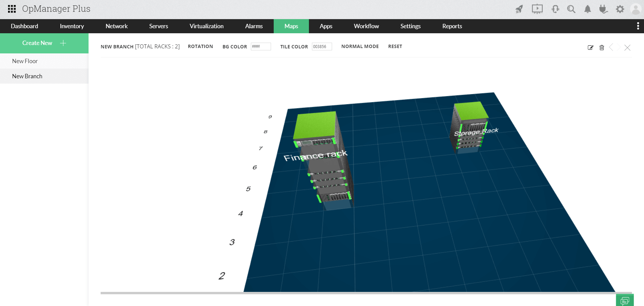644x306 pixels.
Task: Edit the Tile Color value field
Action: pyautogui.click(x=322, y=46)
